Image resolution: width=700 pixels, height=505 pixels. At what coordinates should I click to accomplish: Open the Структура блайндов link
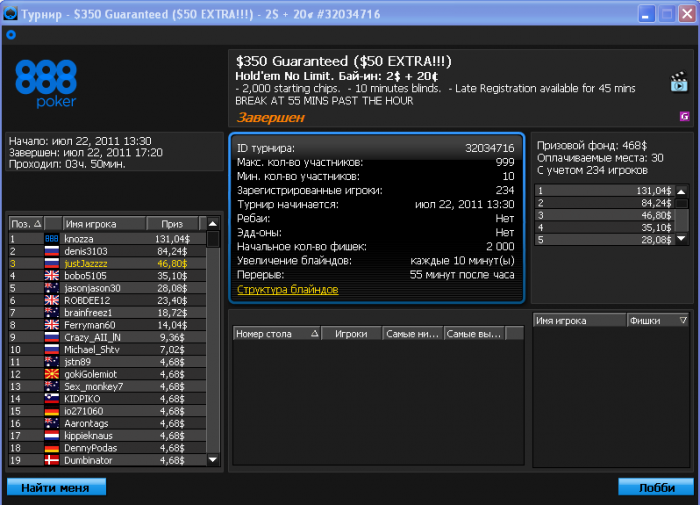tap(288, 289)
